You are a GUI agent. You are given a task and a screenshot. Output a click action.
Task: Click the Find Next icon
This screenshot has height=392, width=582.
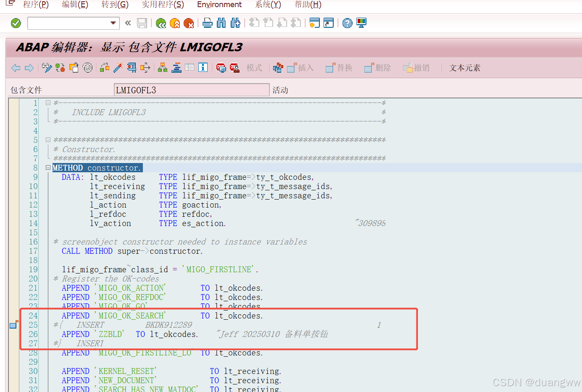235,23
